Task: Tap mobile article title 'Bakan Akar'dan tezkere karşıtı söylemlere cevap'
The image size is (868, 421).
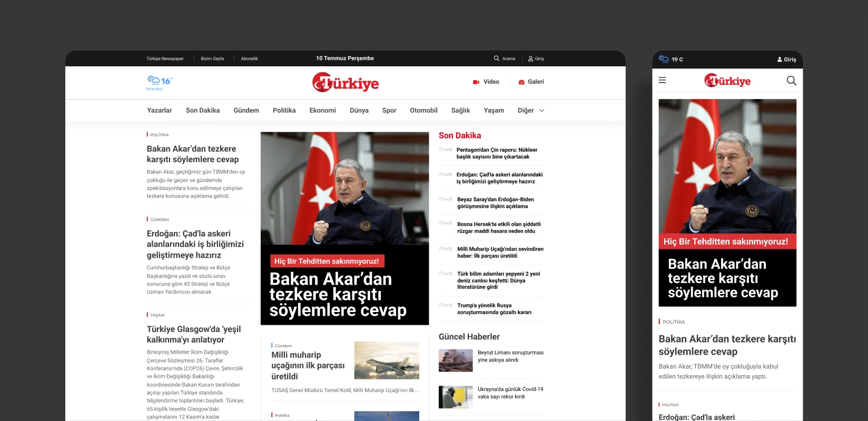Action: pos(727,345)
